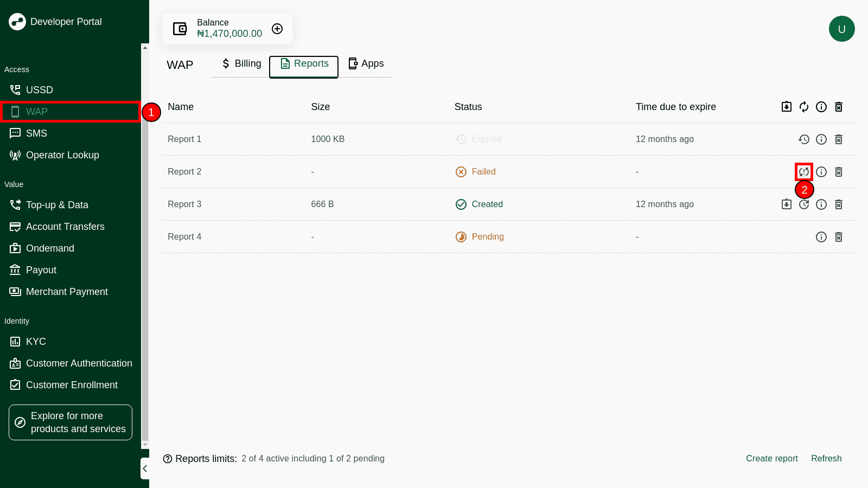This screenshot has width=868, height=488.
Task: Regenerate Report 3 with refresh icon
Action: (804, 204)
